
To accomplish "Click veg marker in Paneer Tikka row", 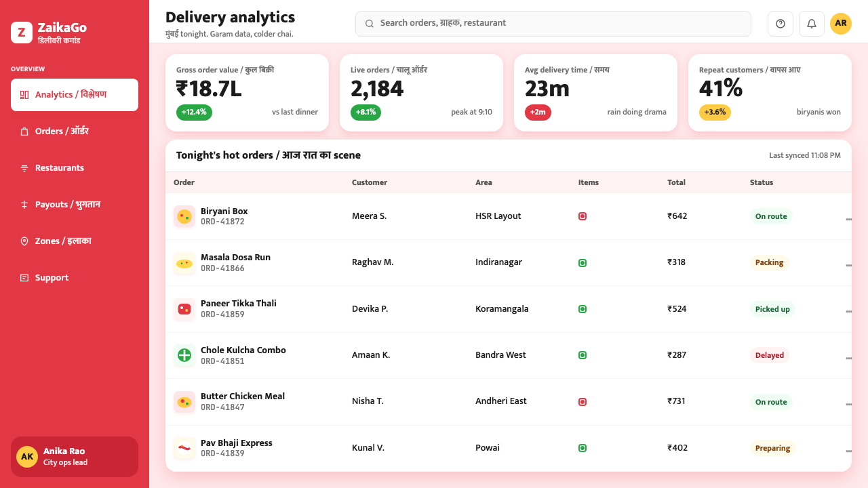I will tap(583, 309).
